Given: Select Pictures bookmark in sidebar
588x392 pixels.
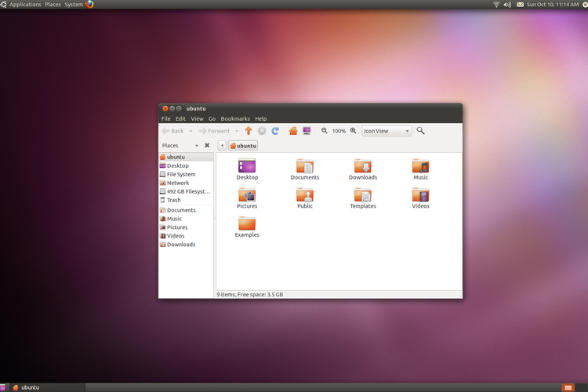Looking at the screenshot, I should tap(186, 227).
